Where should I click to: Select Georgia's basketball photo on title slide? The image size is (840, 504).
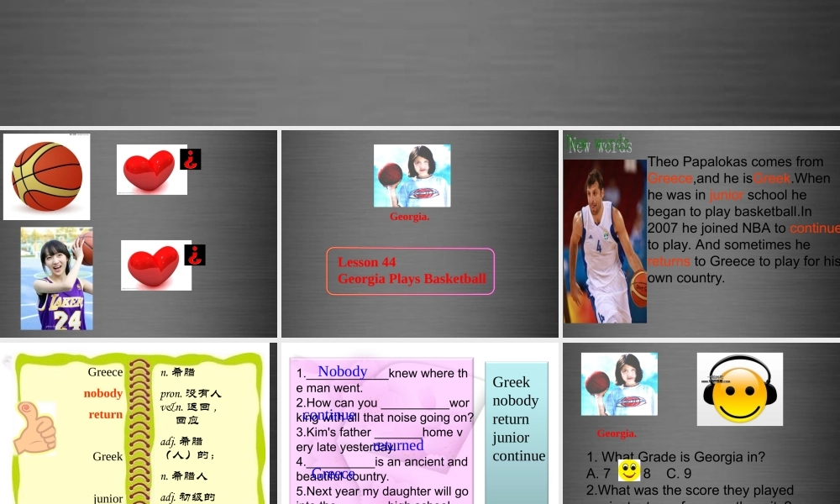[410, 175]
